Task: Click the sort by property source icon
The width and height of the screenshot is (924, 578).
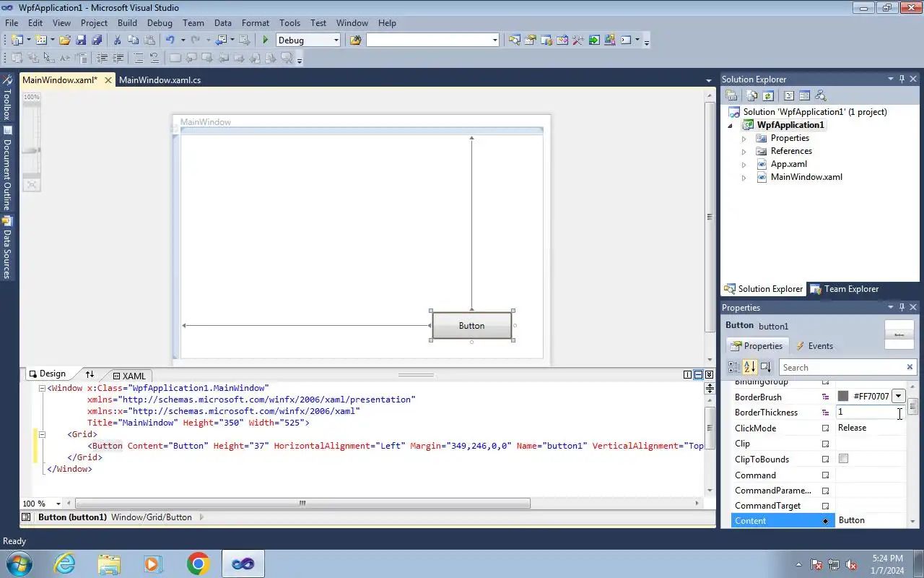Action: point(766,367)
